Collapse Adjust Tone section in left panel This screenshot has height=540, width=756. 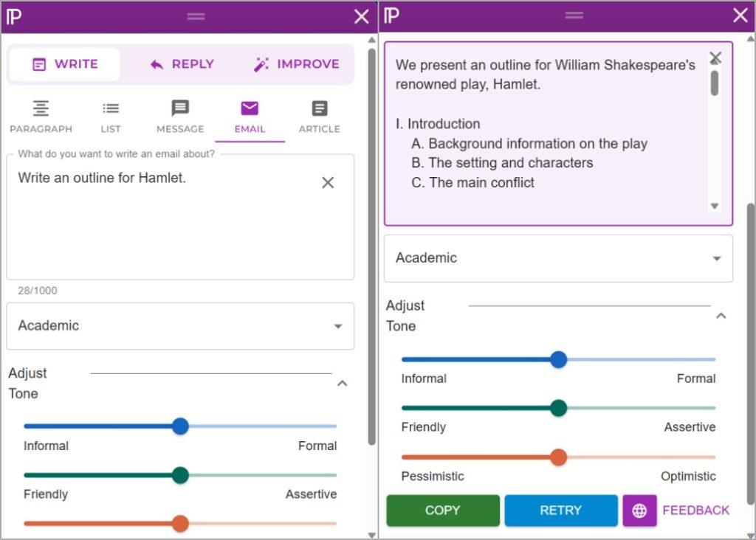pos(343,384)
